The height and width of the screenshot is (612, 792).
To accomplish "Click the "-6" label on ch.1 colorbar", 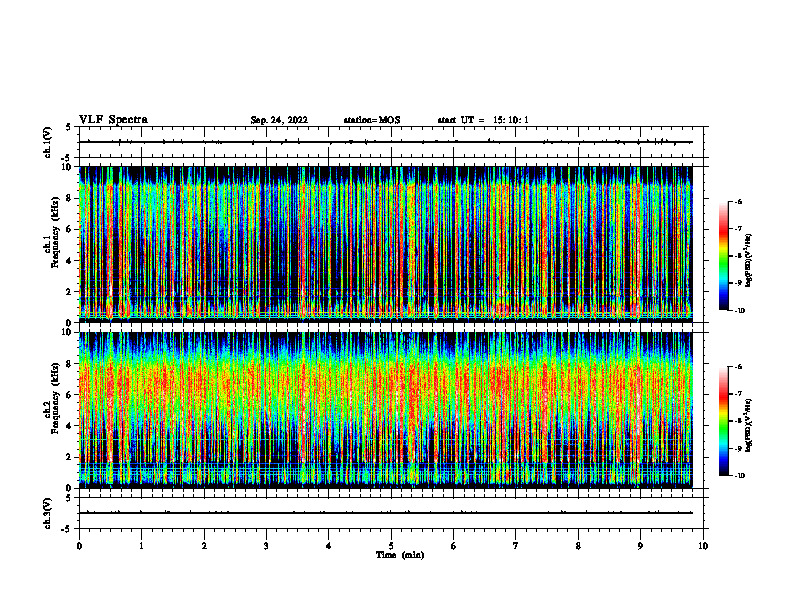I will [738, 201].
